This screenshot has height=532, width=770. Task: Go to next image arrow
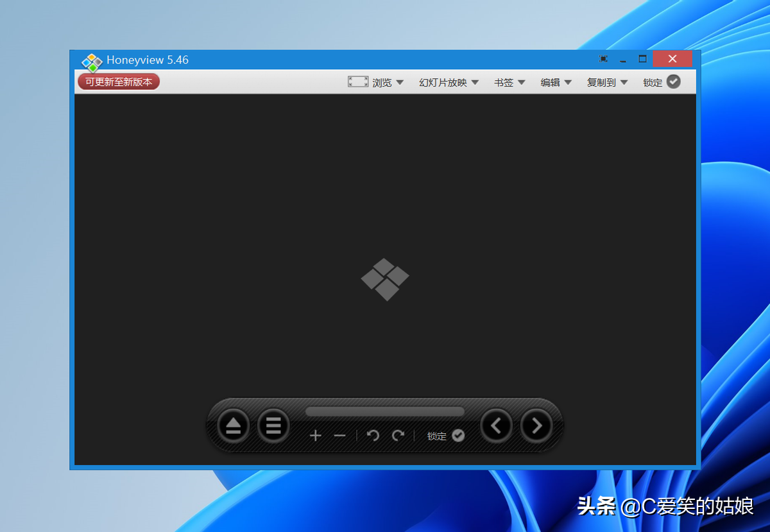536,425
